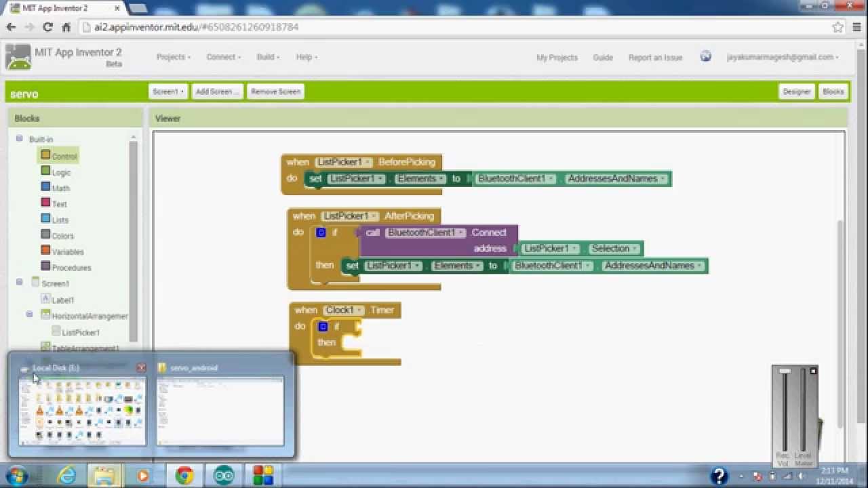This screenshot has width=868, height=488.
Task: Click the Viewer workspace vertical scrollbar
Action: 841,323
